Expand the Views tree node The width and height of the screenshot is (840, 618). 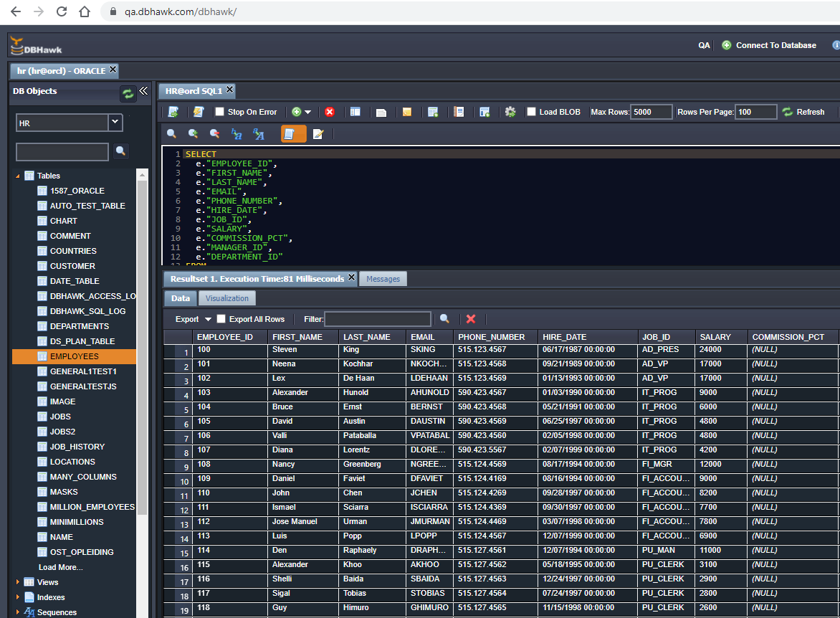tap(17, 582)
